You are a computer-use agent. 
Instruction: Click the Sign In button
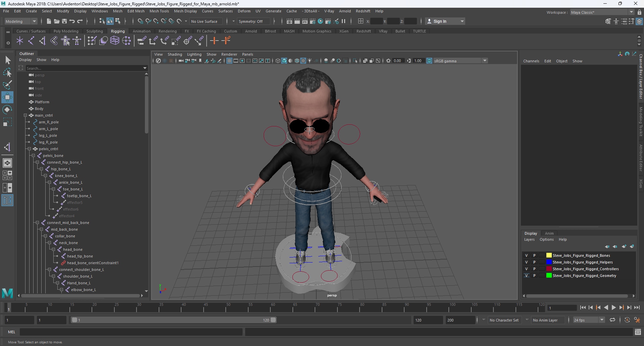(x=445, y=21)
